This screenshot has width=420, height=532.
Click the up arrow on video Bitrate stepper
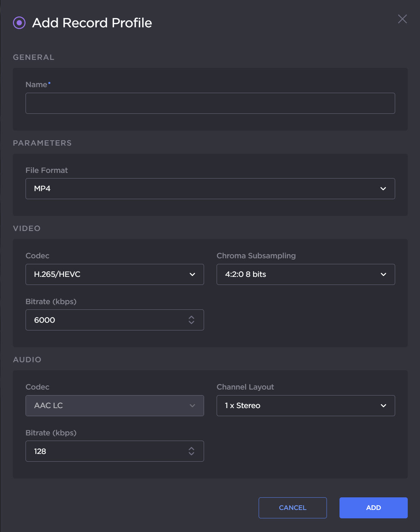[x=191, y=317]
